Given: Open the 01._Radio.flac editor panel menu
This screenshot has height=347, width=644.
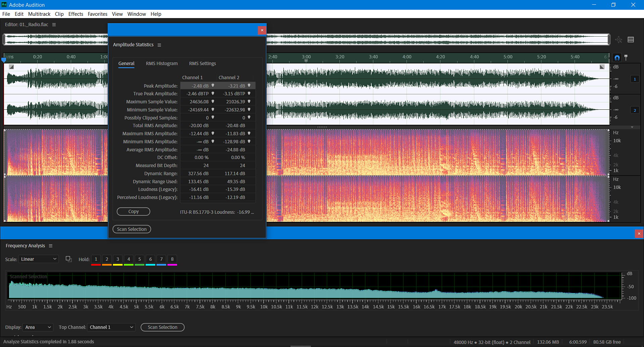Looking at the screenshot, I should pyautogui.click(x=54, y=24).
